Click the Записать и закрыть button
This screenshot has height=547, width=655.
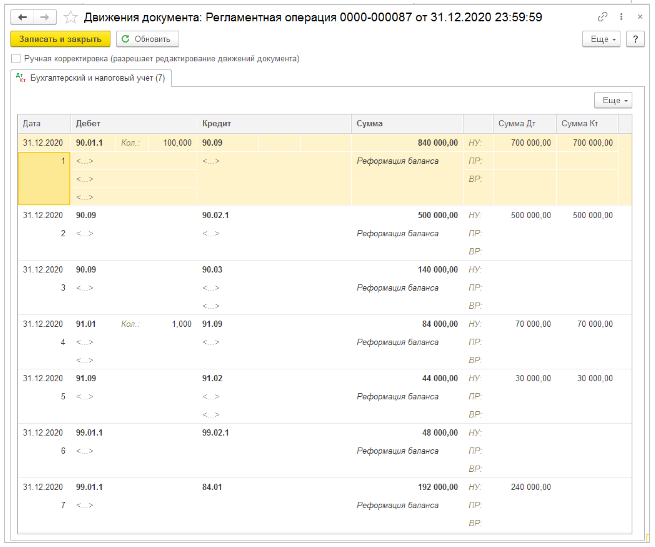coord(61,39)
